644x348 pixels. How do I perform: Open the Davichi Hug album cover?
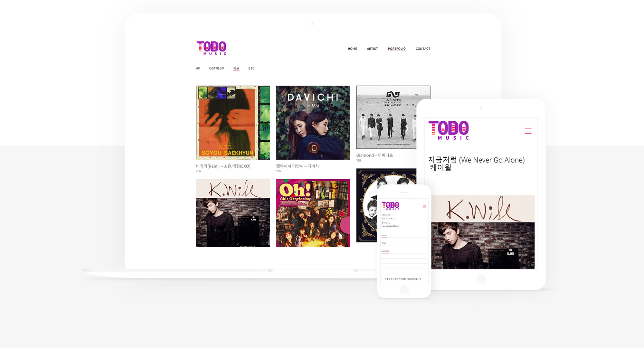[313, 122]
